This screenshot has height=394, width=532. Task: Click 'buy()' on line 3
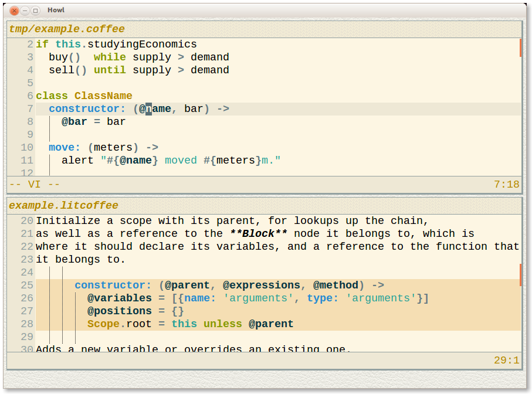[65, 57]
